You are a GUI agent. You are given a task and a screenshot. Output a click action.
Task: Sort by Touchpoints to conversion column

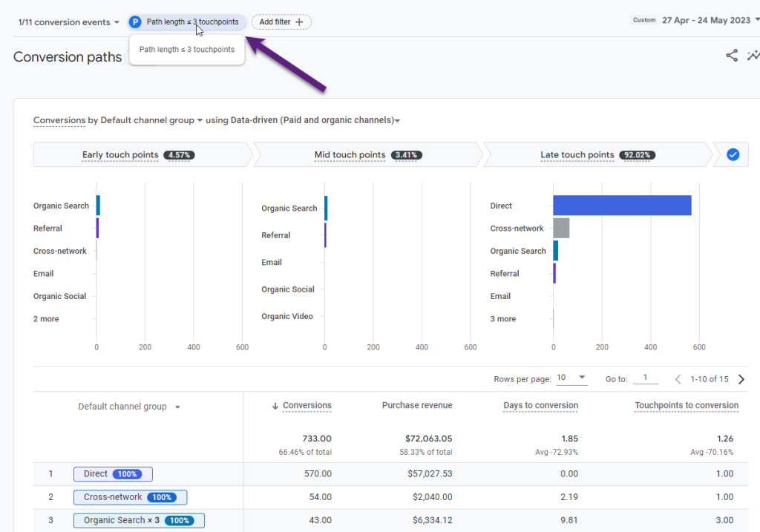(x=687, y=405)
